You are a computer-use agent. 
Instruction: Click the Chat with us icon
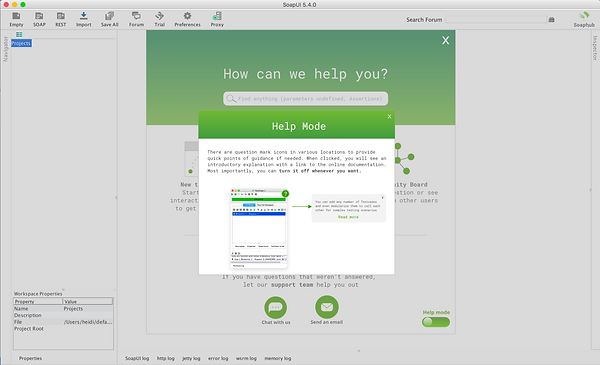[x=276, y=307]
